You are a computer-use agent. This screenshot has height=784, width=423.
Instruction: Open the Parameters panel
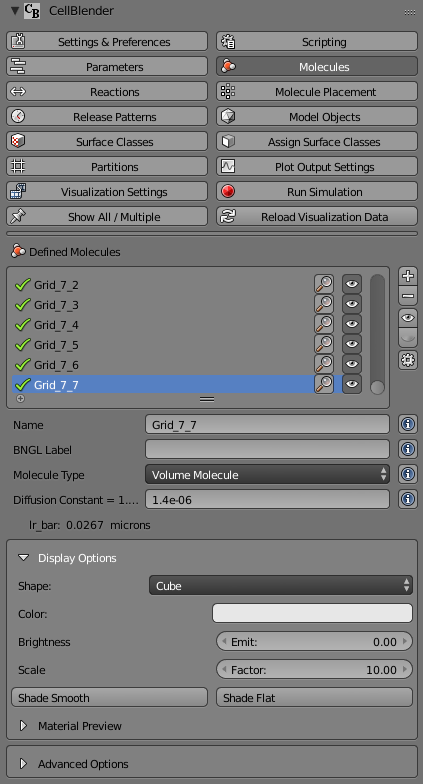click(107, 66)
